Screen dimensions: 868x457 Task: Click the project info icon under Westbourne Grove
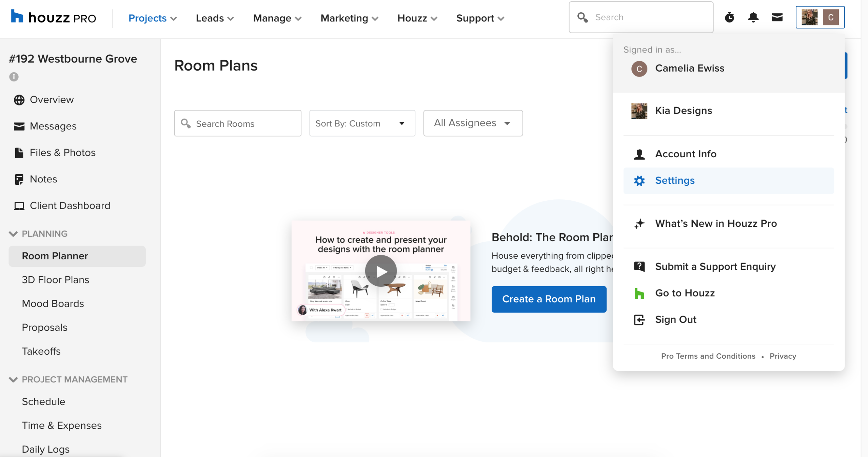(x=14, y=77)
